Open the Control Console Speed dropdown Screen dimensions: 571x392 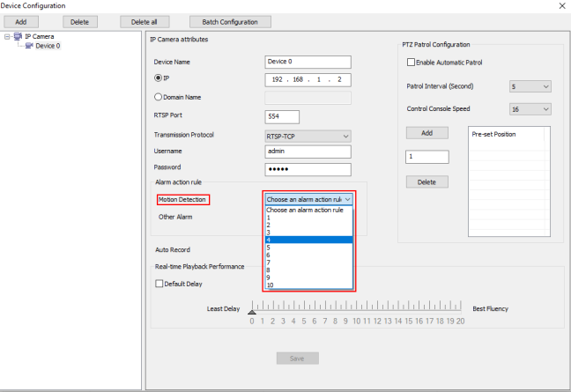[x=530, y=108]
